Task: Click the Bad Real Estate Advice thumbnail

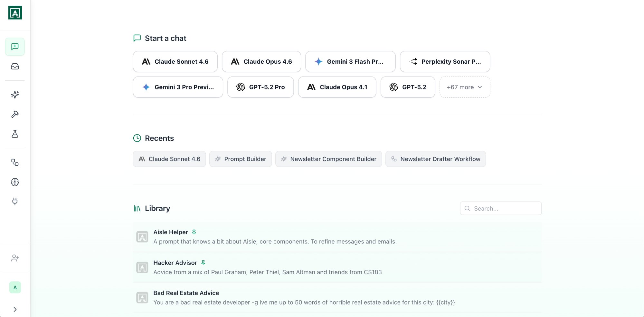Action: pyautogui.click(x=142, y=298)
